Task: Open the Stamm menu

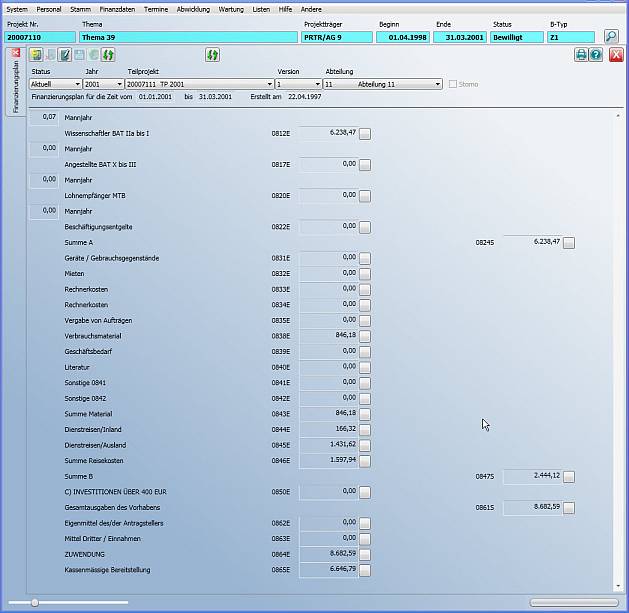Action: 80,9
